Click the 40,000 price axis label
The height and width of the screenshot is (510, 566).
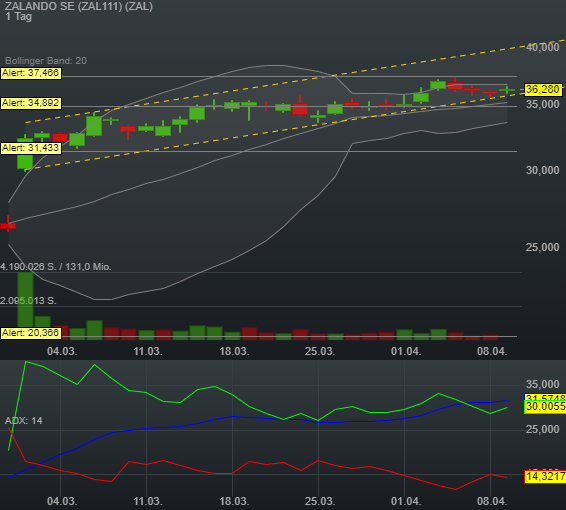(x=542, y=47)
